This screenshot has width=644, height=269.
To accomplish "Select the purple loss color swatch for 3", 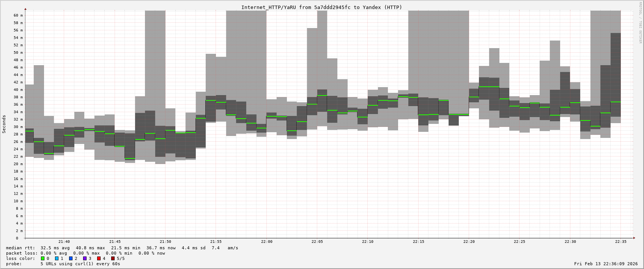I will [x=85, y=258].
